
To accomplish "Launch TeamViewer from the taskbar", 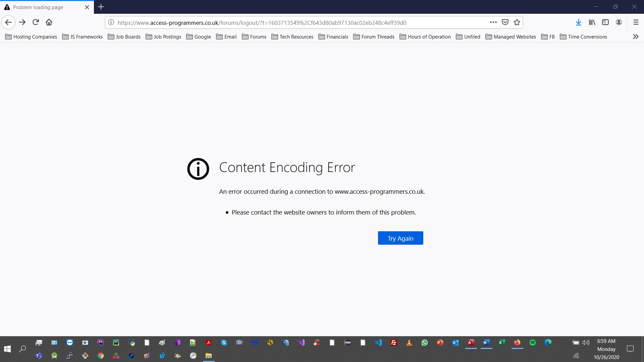I will 70,343.
